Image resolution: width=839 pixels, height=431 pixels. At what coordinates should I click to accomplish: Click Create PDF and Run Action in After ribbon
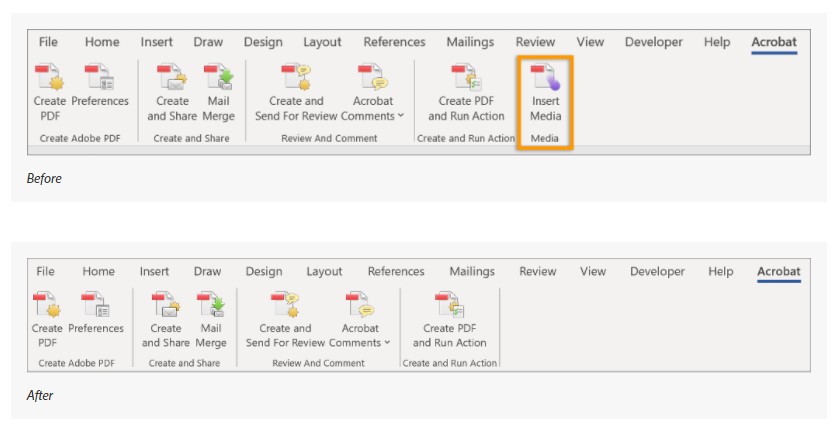449,320
